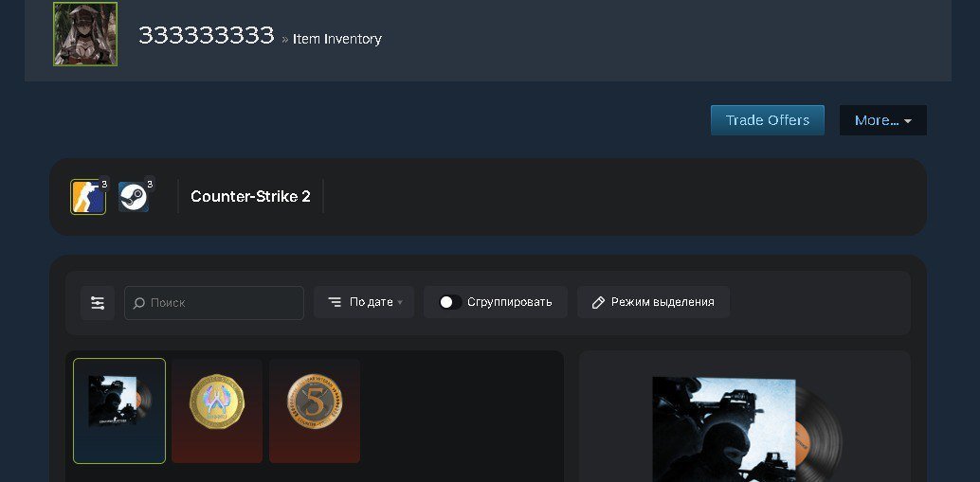Viewport: 980px width, 482px height.
Task: Expand the More... dropdown
Action: coord(882,120)
